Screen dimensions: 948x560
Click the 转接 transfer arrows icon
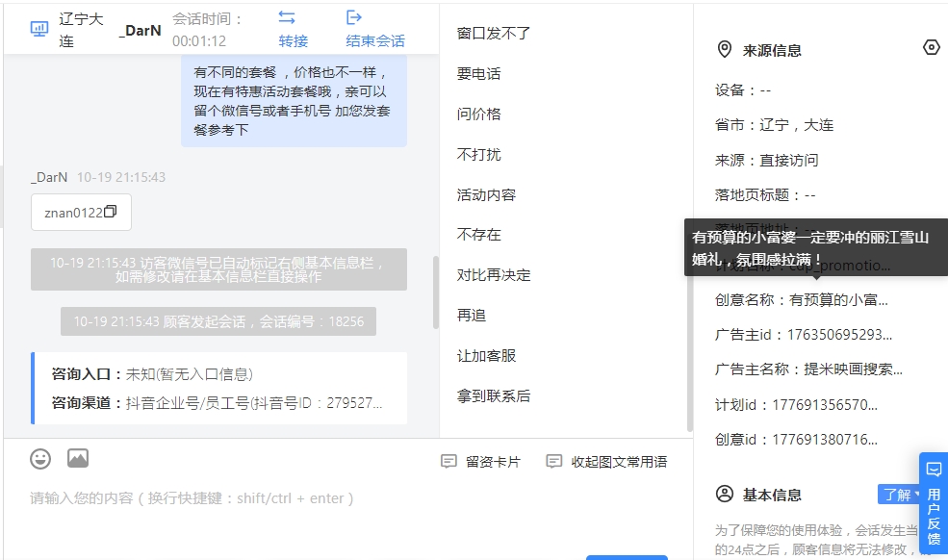click(287, 17)
